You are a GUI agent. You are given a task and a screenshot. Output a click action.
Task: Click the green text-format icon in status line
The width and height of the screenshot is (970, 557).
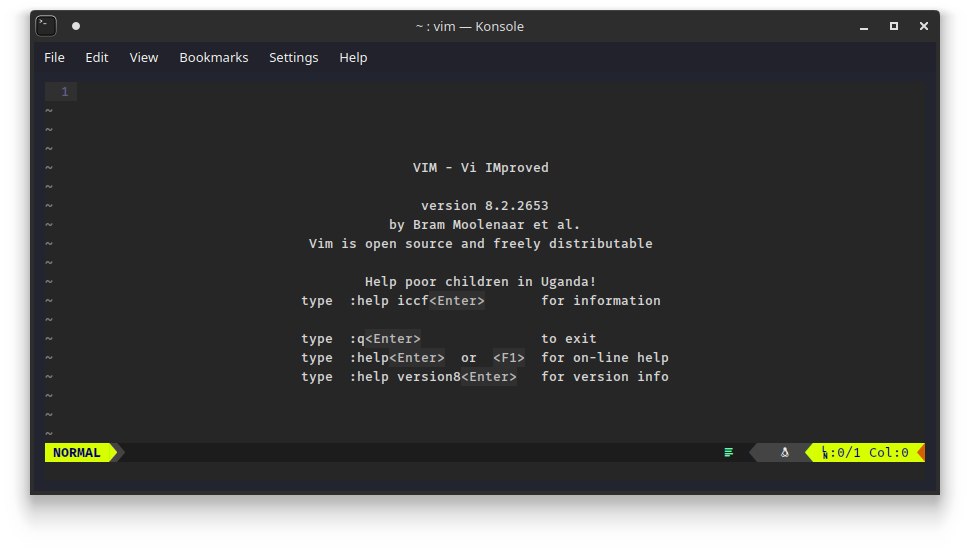click(729, 452)
